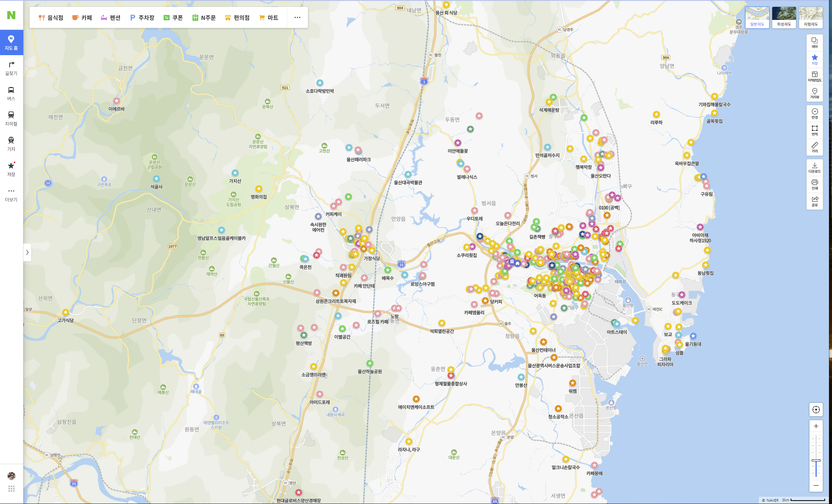The height and width of the screenshot is (504, 832).
Task: Select the 거리 ruler measuring tool
Action: pyautogui.click(x=814, y=147)
